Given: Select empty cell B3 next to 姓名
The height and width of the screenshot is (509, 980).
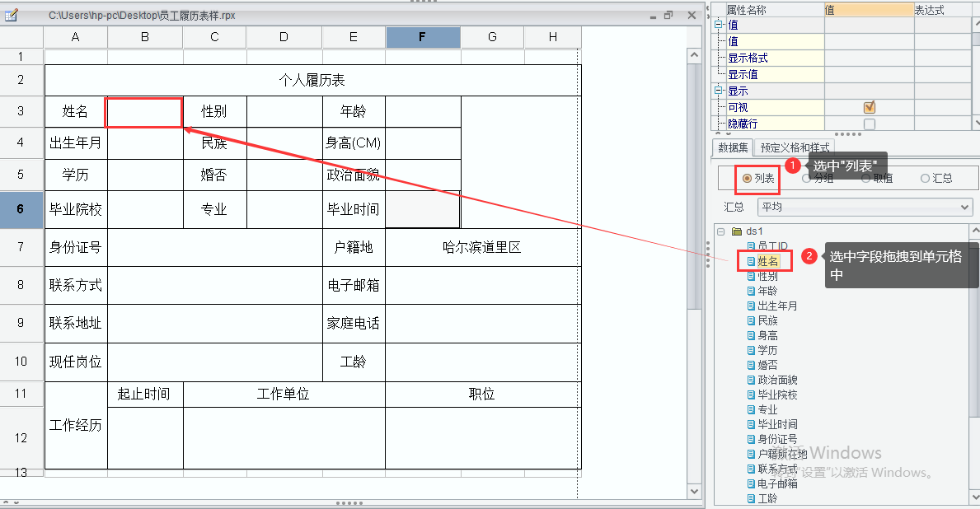Looking at the screenshot, I should (x=144, y=112).
